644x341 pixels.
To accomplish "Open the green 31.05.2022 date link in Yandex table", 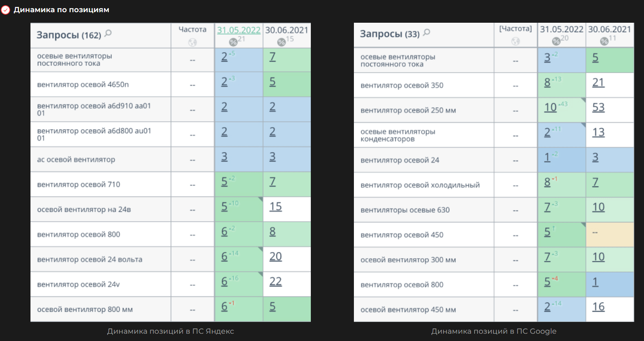I will pyautogui.click(x=239, y=30).
